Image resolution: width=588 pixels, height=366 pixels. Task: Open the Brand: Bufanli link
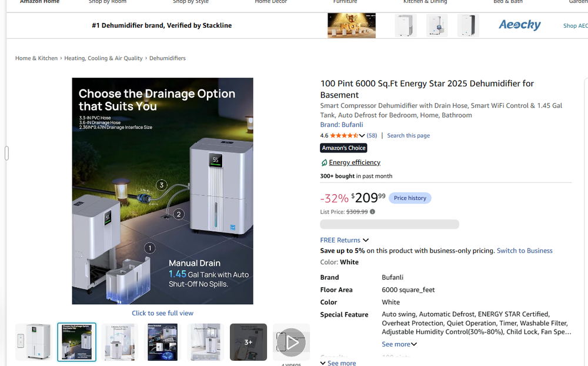pos(341,125)
